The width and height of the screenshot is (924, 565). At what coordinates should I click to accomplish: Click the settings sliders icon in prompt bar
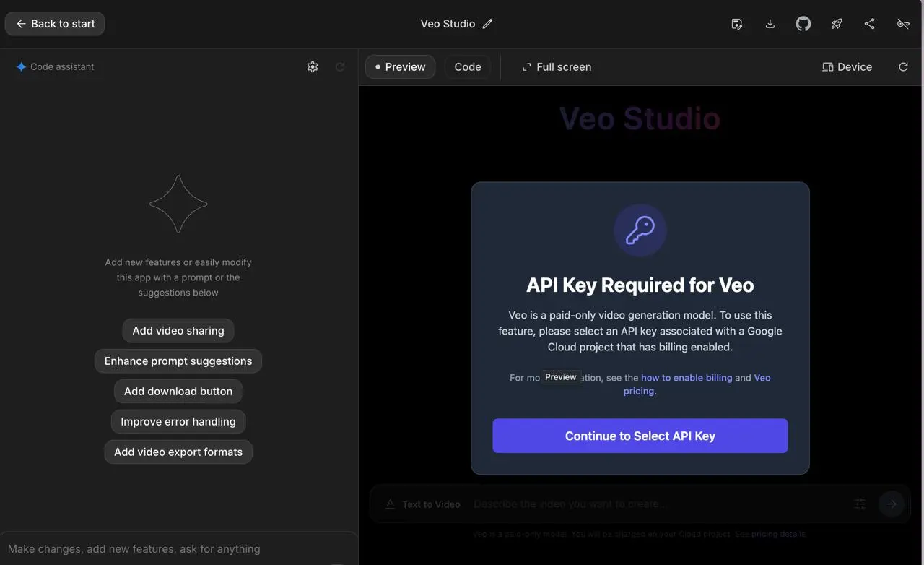pyautogui.click(x=860, y=504)
